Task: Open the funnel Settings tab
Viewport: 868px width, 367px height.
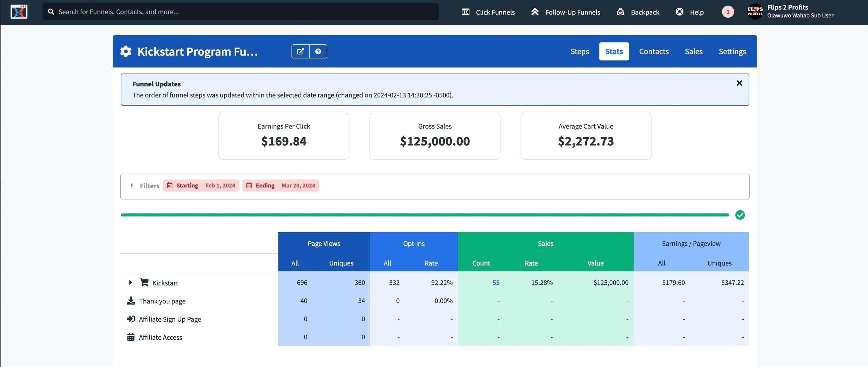Action: pyautogui.click(x=732, y=51)
